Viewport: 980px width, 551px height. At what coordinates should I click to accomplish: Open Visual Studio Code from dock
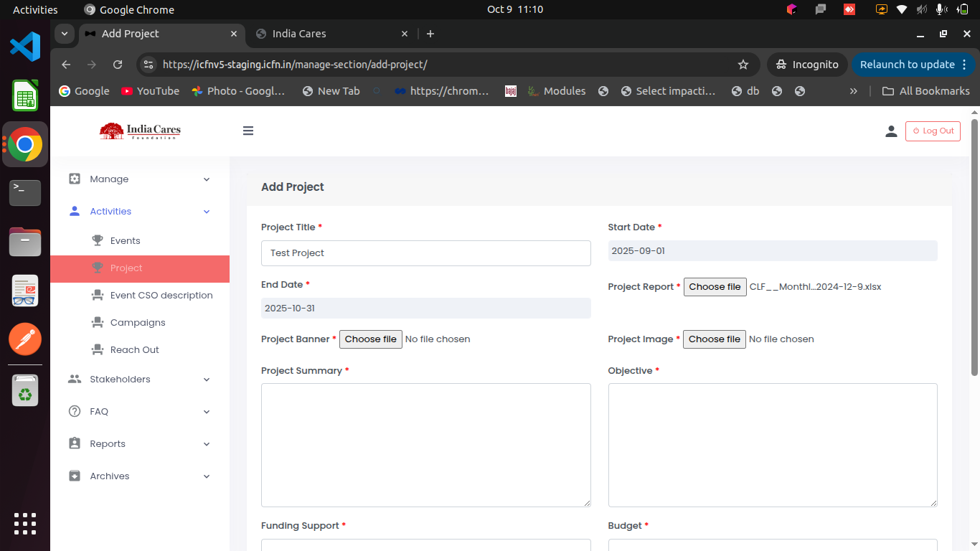(x=25, y=47)
